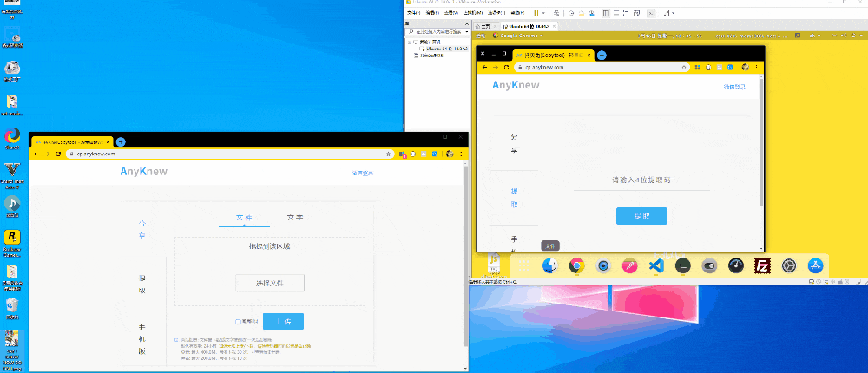Image resolution: width=868 pixels, height=373 pixels.
Task: Bookmark page star in VM Chrome
Action: point(684,68)
